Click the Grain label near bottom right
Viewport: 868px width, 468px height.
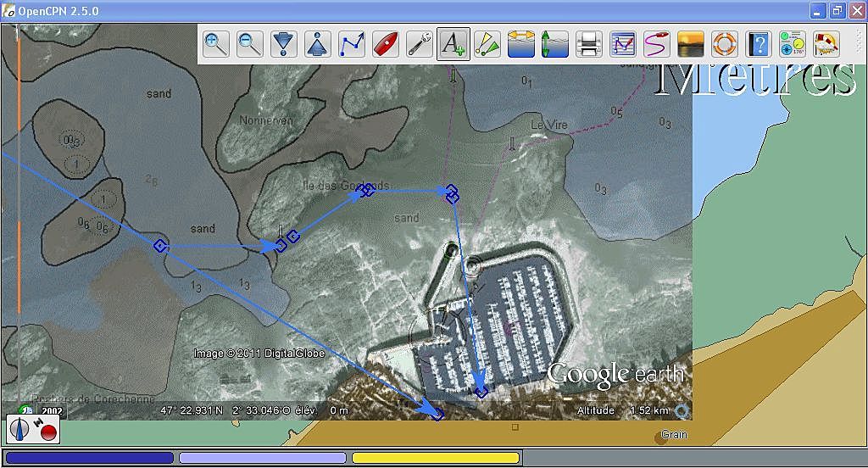(674, 435)
